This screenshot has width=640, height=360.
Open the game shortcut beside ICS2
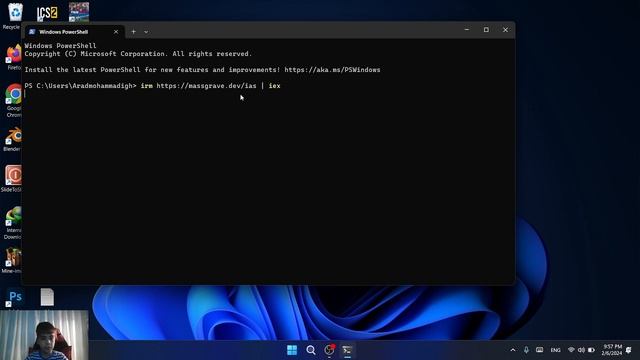coord(79,12)
